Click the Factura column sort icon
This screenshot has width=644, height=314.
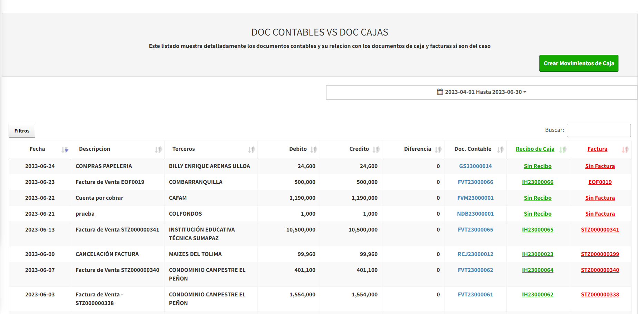[x=625, y=149]
